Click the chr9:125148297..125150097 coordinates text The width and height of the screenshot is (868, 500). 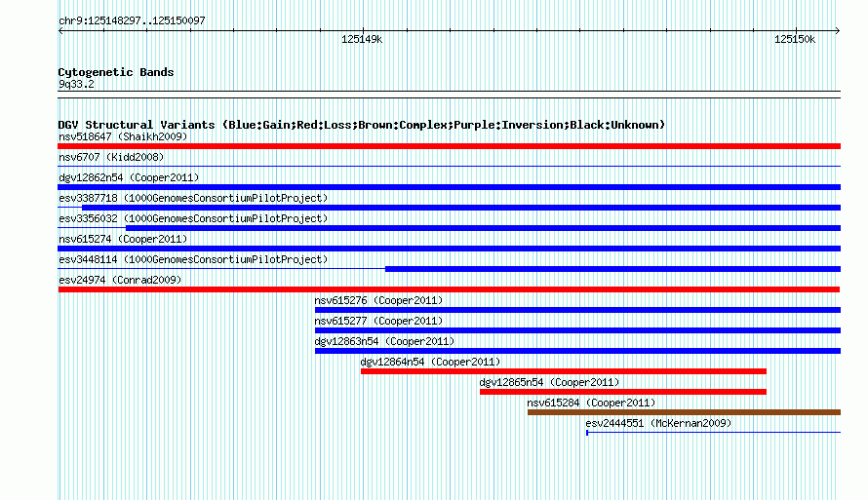(132, 20)
